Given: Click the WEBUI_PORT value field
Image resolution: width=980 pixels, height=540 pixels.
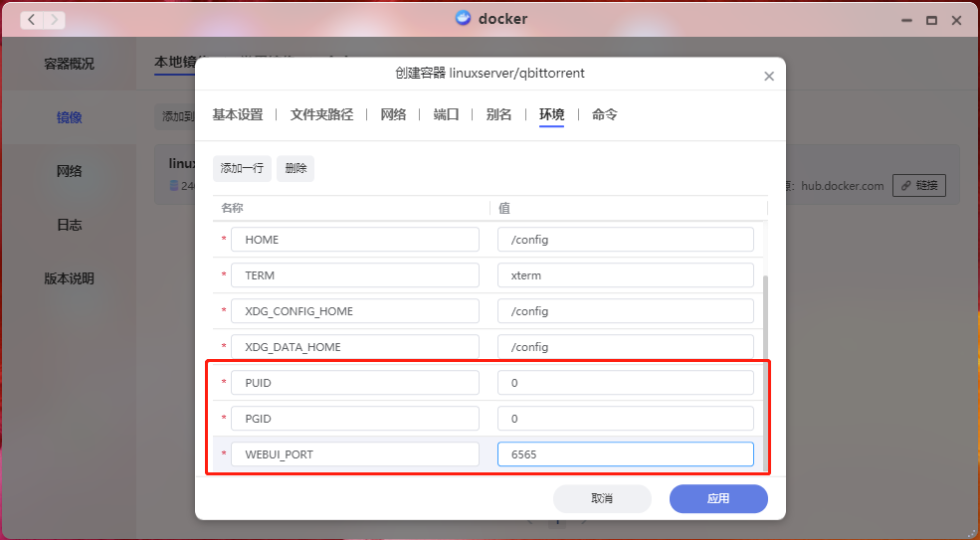Looking at the screenshot, I should click(x=625, y=454).
